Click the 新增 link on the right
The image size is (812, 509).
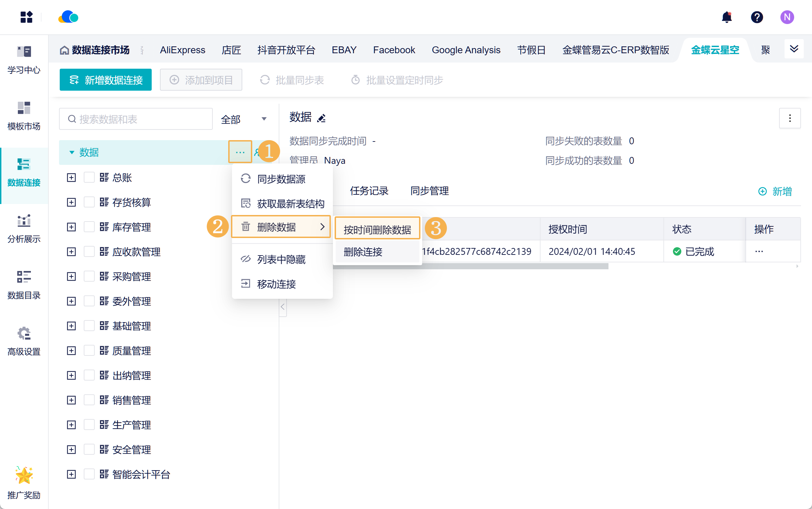click(x=775, y=191)
